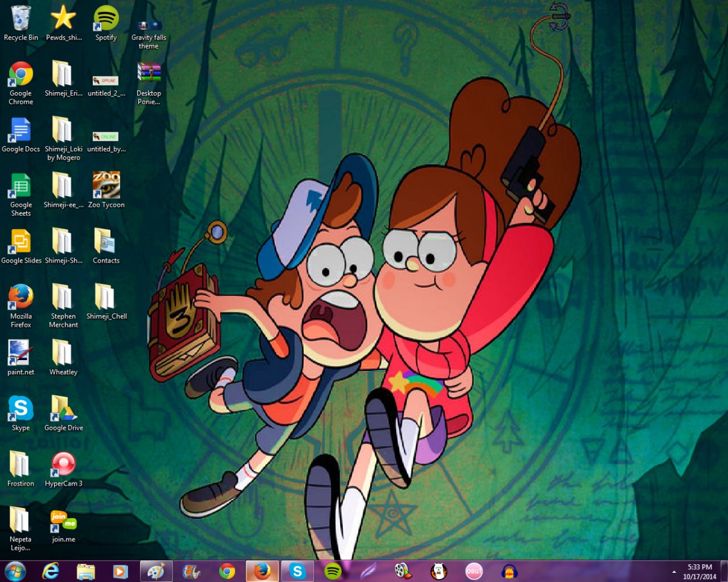Open the Wheatley folder on desktop
The width and height of the screenshot is (728, 582).
64,353
